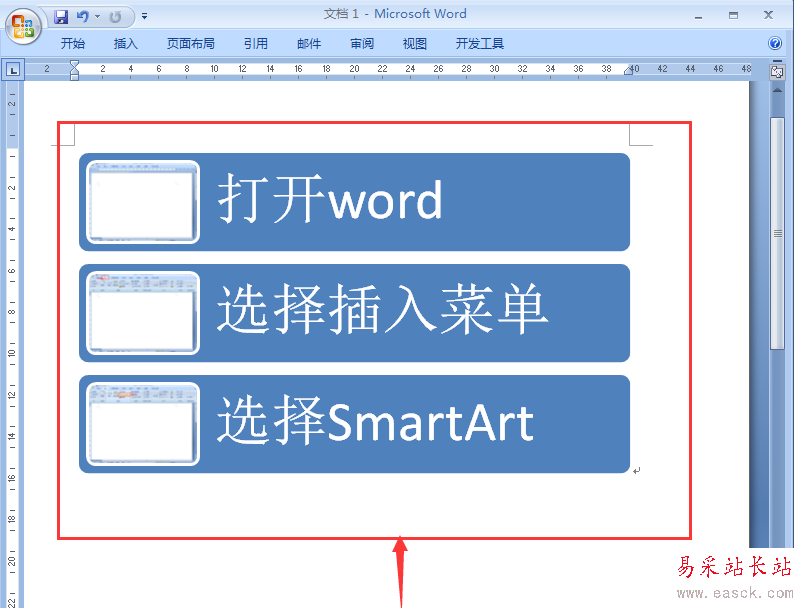Screen dimensions: 794x608
Task: Open the 邮件 ribbon tab
Action: pyautogui.click(x=309, y=44)
